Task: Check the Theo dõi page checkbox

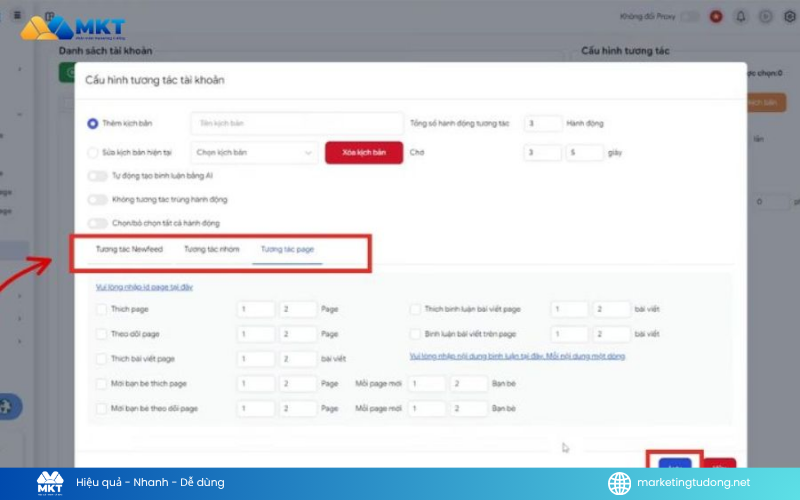Action: point(102,334)
